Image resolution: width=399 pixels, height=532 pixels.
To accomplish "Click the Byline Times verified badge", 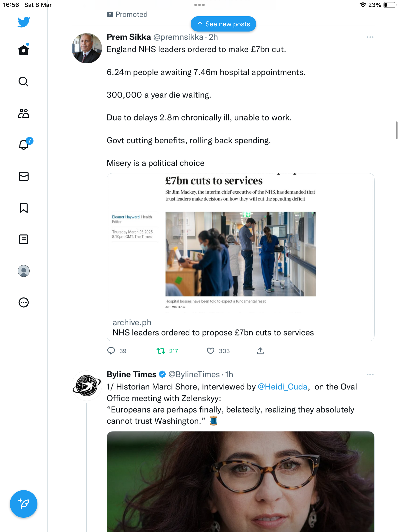I will tap(162, 374).
